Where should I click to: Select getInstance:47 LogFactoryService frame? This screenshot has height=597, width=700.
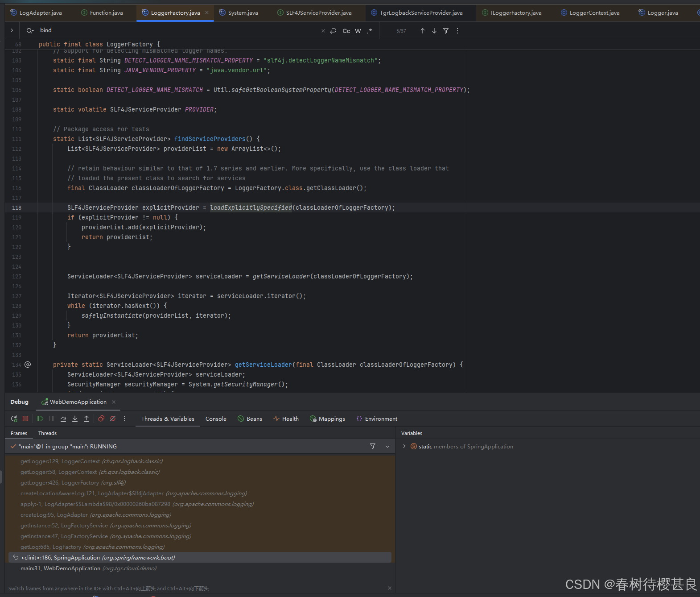click(200, 536)
